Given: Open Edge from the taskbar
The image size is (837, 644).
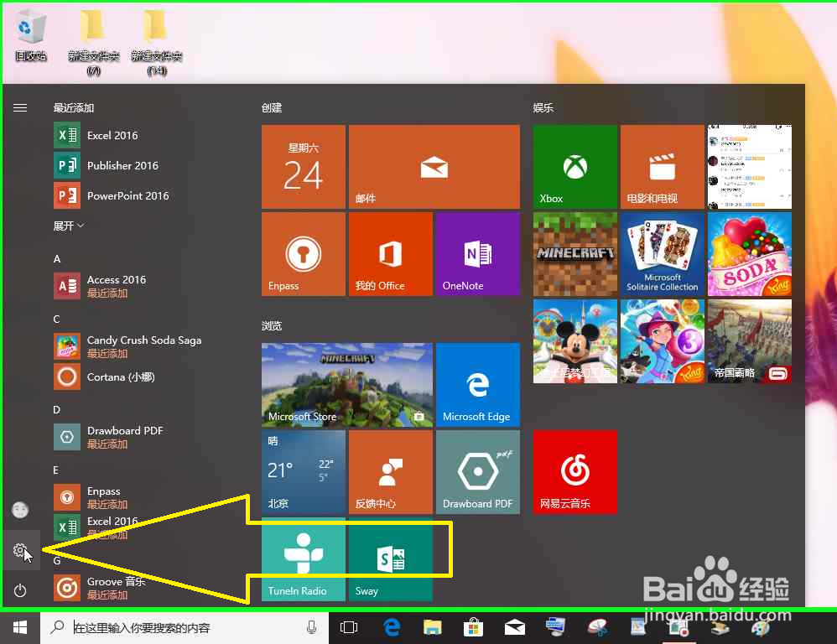Looking at the screenshot, I should (x=392, y=627).
